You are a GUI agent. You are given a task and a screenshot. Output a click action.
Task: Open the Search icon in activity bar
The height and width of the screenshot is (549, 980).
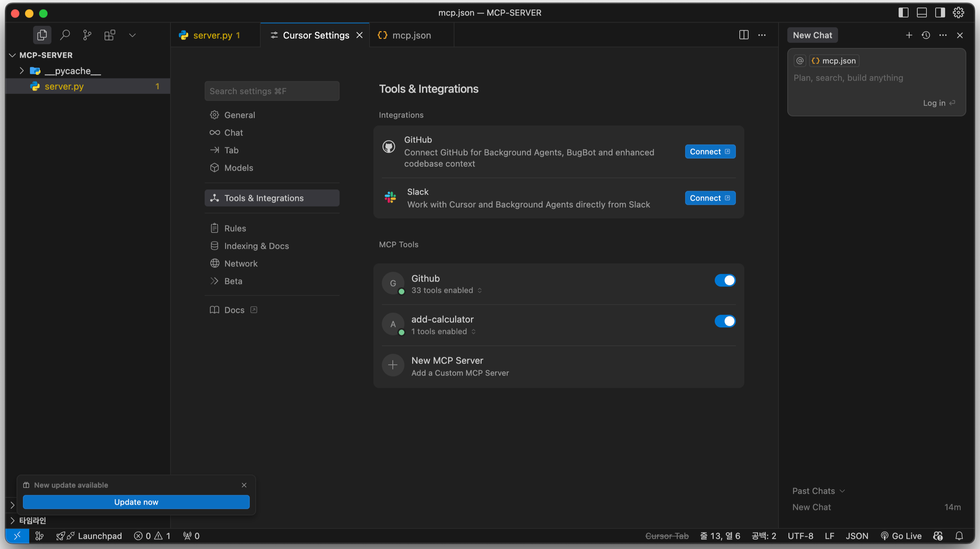[65, 35]
